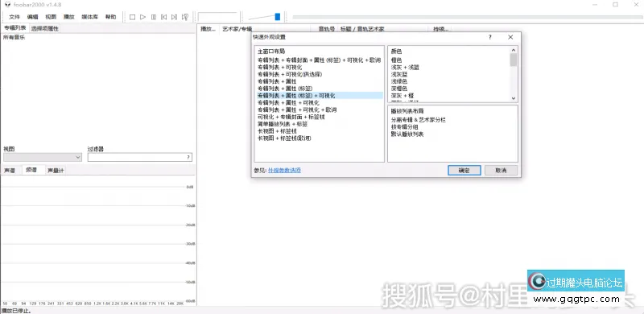Screen dimensions: 644x314
Task: Skip to next track
Action: pos(174,17)
